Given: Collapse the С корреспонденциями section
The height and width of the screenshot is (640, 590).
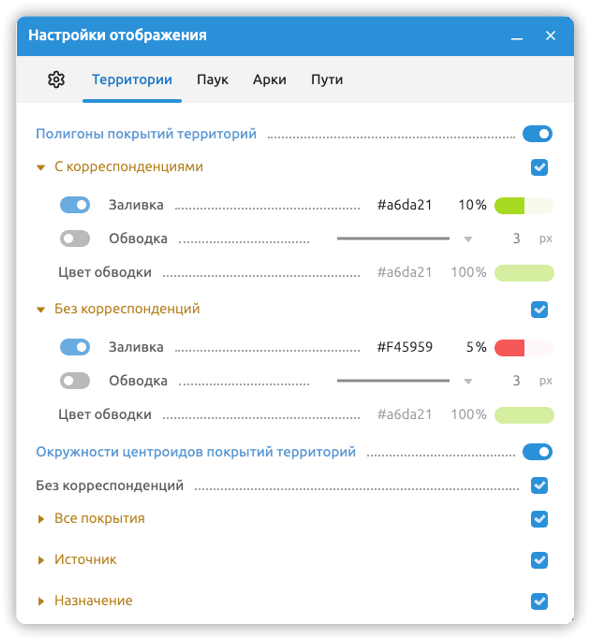Looking at the screenshot, I should point(41,167).
